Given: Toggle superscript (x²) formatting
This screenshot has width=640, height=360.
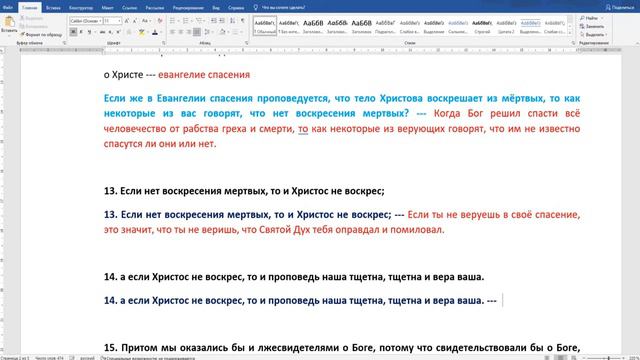Looking at the screenshot, I should coord(118,32).
